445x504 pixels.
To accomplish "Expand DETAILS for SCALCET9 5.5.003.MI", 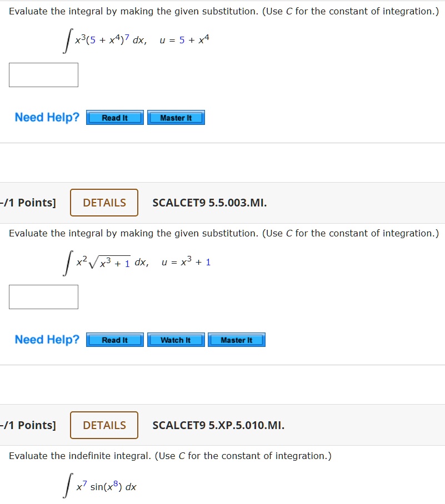I will point(104,203).
